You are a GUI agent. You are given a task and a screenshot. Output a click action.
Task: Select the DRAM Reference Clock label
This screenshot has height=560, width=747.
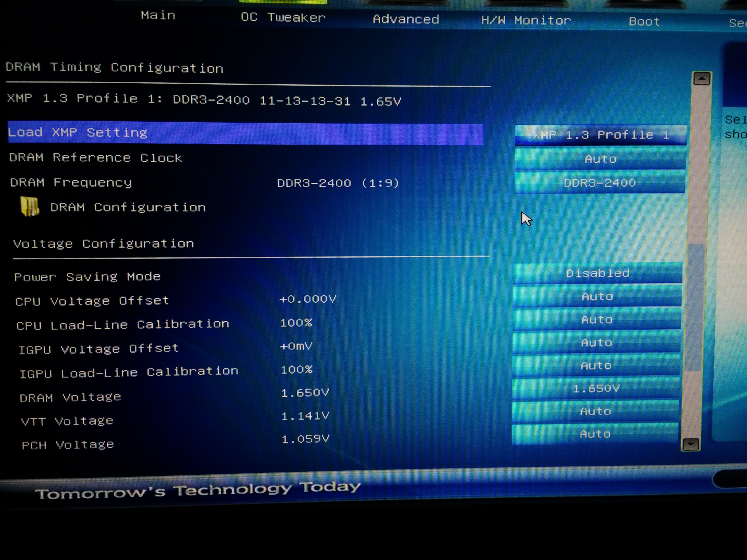[x=96, y=158]
